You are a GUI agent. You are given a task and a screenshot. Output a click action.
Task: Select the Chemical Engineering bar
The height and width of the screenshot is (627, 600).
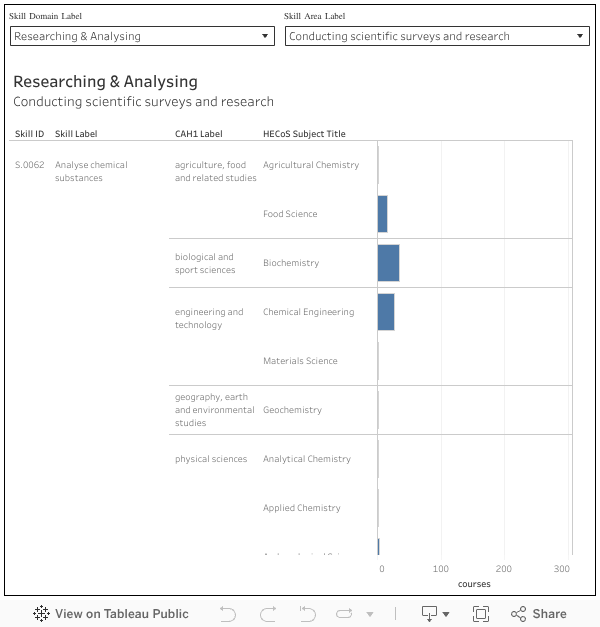click(386, 312)
